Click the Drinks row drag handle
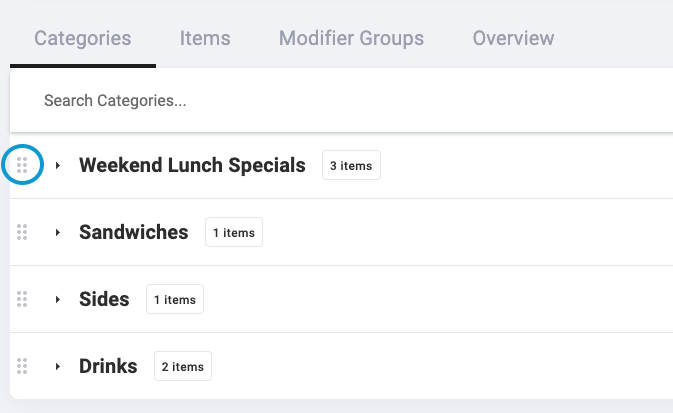The width and height of the screenshot is (673, 413). (x=22, y=366)
